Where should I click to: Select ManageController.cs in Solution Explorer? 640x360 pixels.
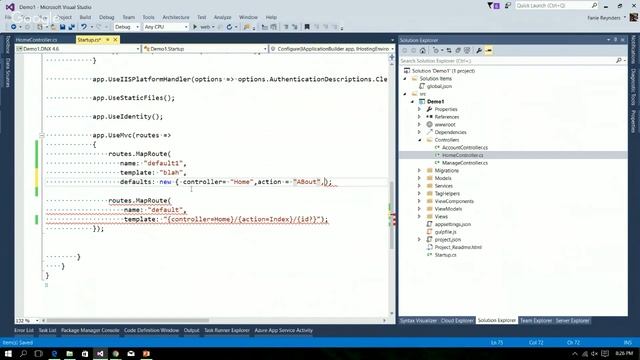pyautogui.click(x=465, y=163)
